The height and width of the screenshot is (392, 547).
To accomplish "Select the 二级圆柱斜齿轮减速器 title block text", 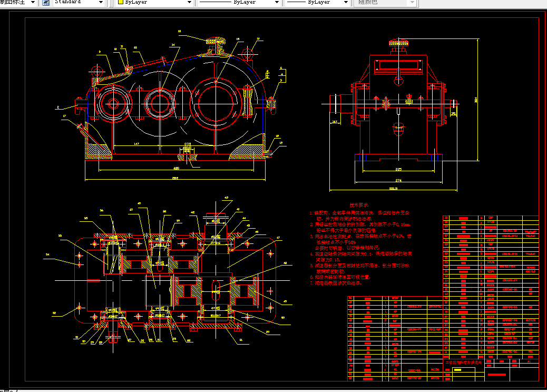I will click(x=464, y=362).
